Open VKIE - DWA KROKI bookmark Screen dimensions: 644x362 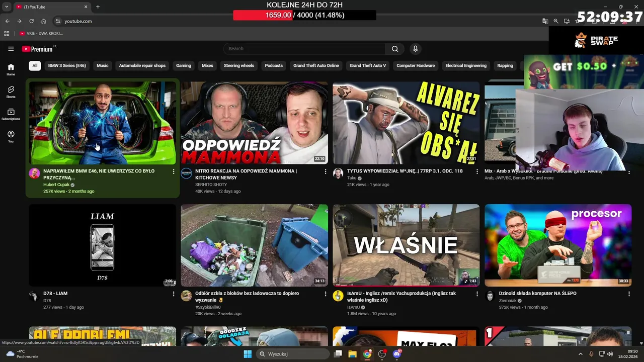click(41, 33)
